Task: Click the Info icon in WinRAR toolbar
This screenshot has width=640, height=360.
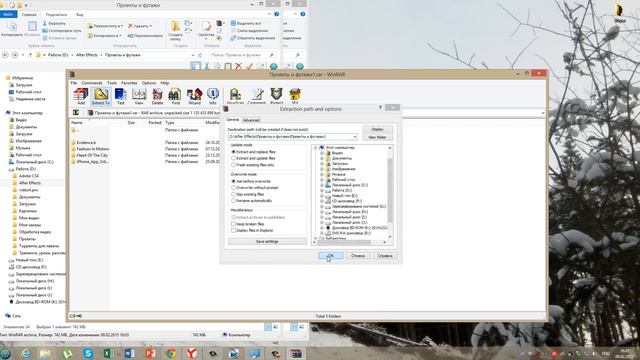Action: pos(213,96)
